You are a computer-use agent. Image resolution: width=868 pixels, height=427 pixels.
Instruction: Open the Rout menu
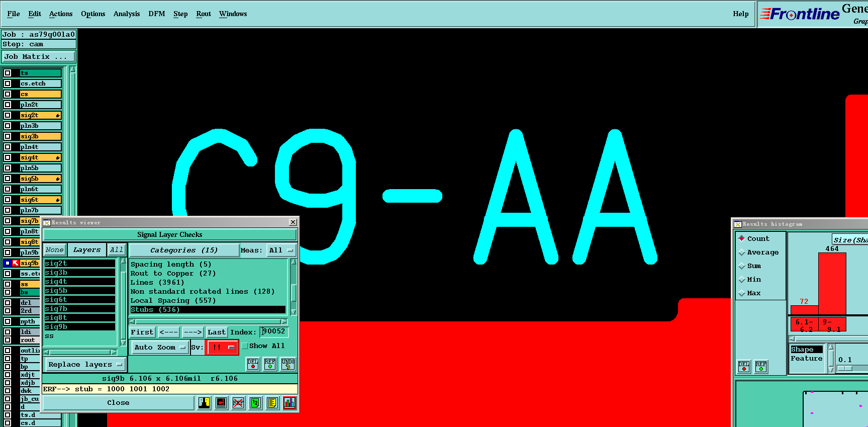coord(204,14)
